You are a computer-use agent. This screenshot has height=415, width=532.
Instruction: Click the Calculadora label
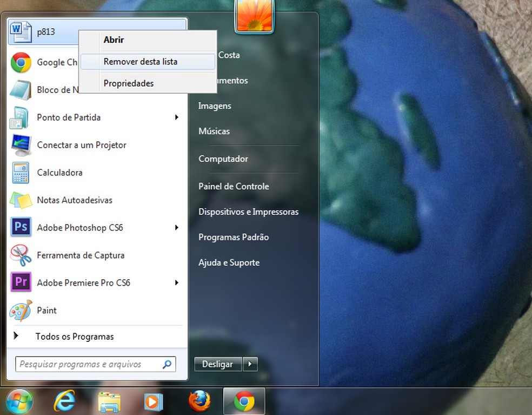(x=59, y=173)
